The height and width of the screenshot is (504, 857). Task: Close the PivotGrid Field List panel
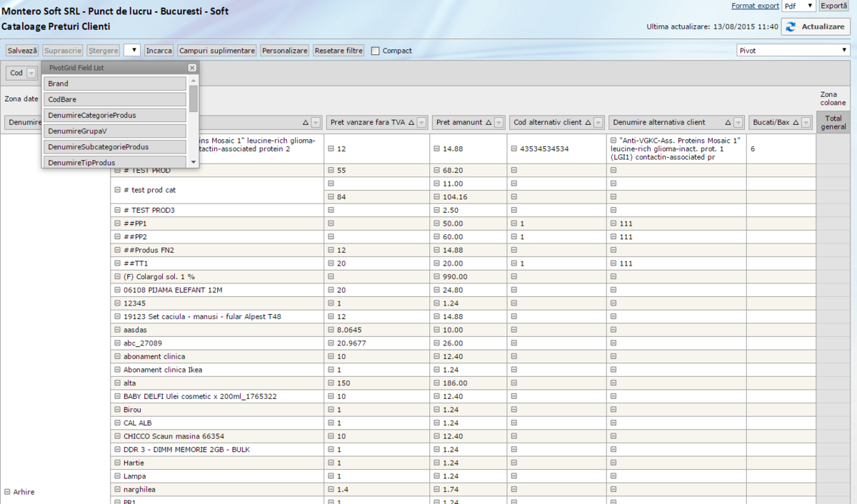(191, 67)
